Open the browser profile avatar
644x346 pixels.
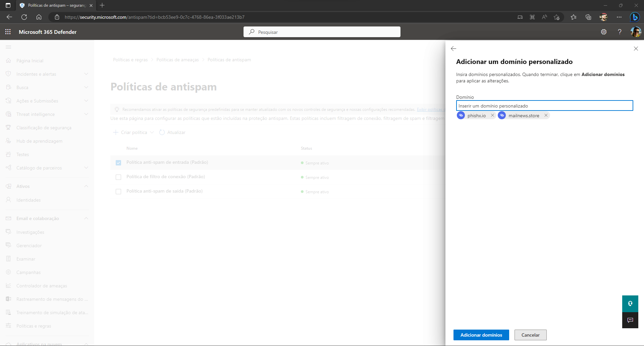tap(604, 17)
